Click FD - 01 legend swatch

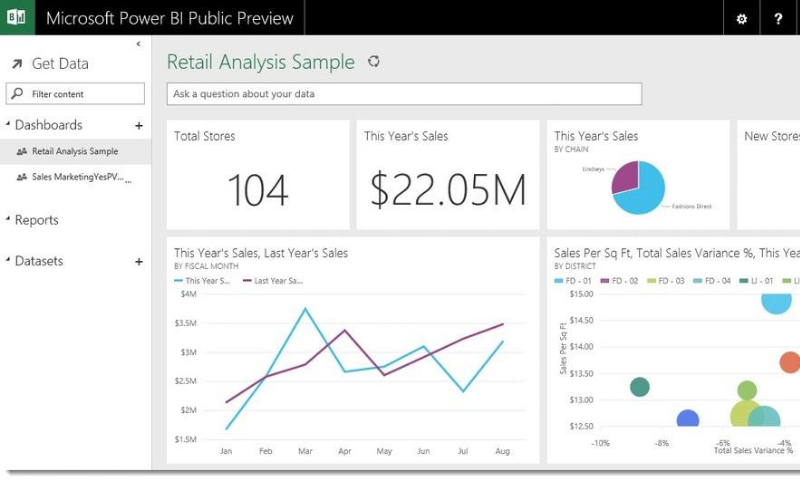click(559, 281)
